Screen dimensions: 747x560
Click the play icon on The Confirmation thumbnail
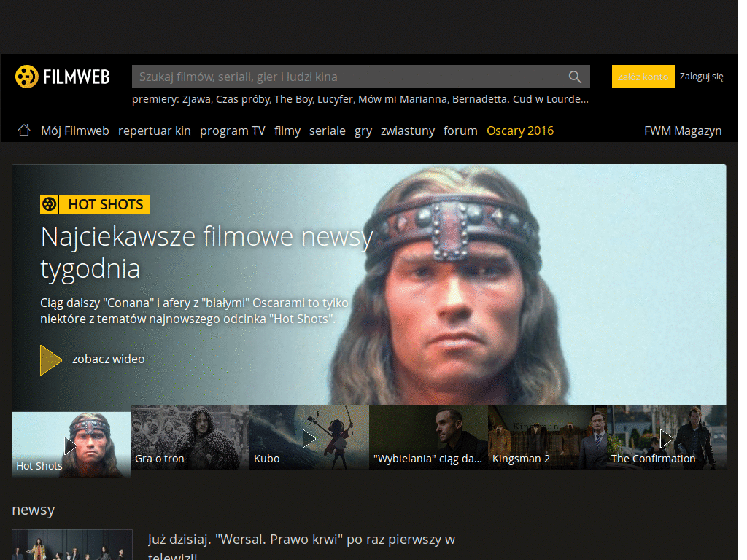coord(666,438)
